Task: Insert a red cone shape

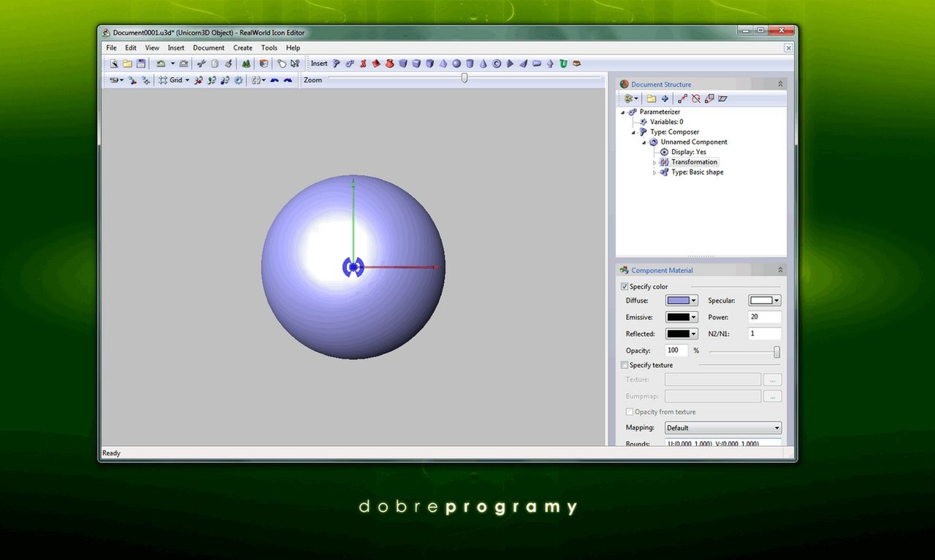Action: pyautogui.click(x=376, y=64)
